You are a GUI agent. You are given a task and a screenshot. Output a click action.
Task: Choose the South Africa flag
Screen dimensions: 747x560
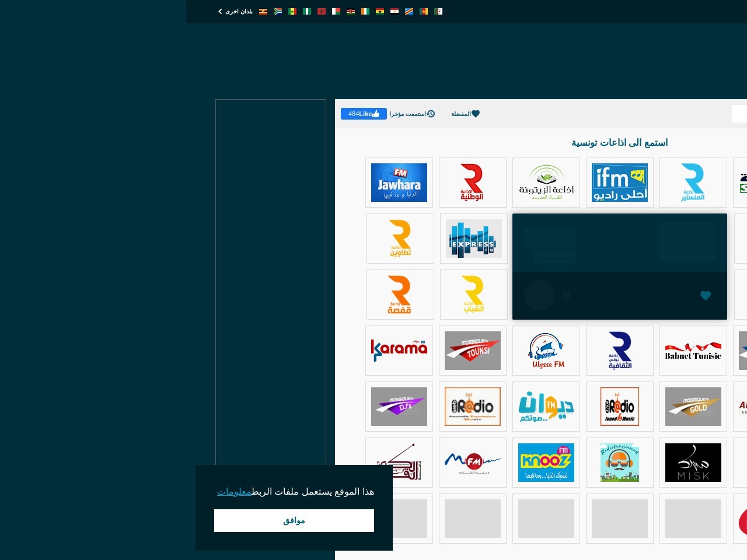click(x=278, y=11)
